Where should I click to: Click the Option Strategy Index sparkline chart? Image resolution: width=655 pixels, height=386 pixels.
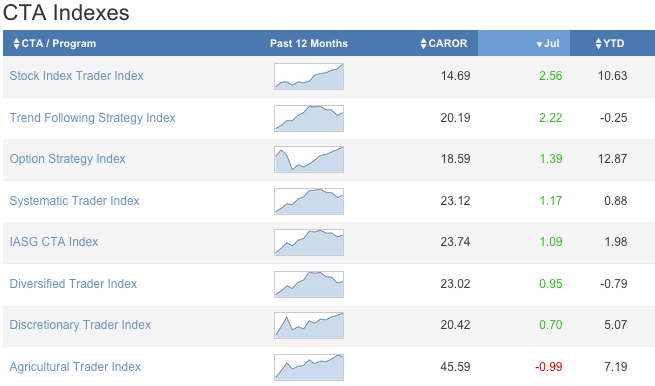coord(309,159)
